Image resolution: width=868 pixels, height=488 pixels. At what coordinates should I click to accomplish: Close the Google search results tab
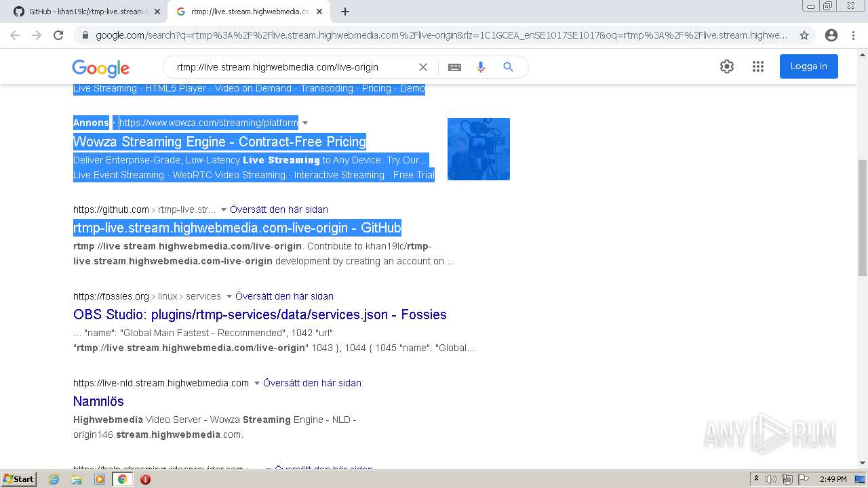tap(319, 12)
